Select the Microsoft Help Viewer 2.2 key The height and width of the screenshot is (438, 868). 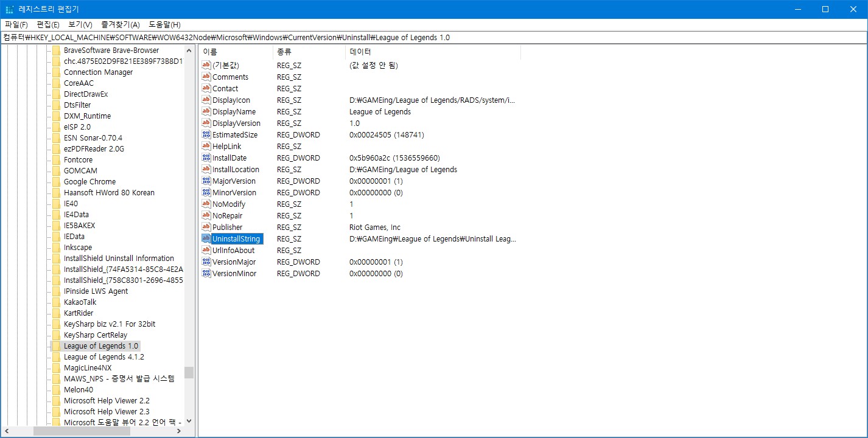point(107,400)
